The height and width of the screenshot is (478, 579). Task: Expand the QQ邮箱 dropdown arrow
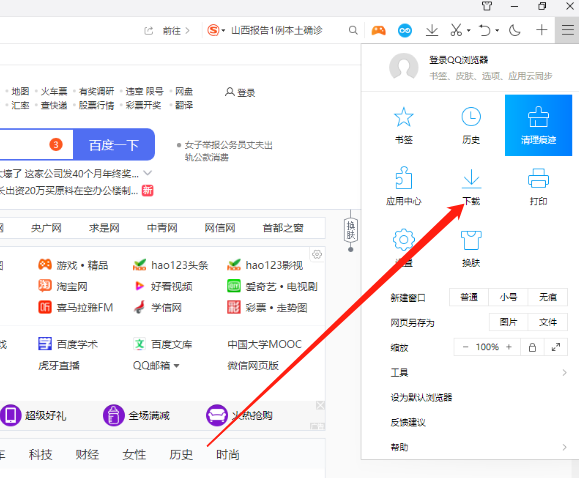177,366
